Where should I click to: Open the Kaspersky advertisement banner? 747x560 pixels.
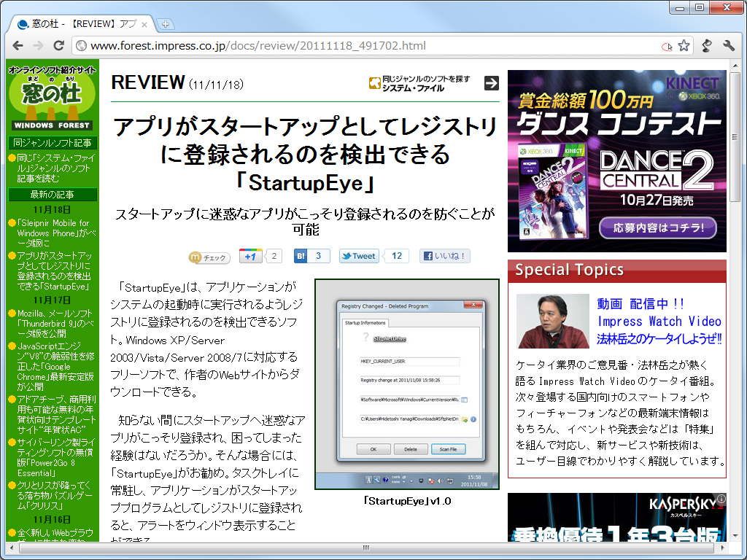point(617,517)
